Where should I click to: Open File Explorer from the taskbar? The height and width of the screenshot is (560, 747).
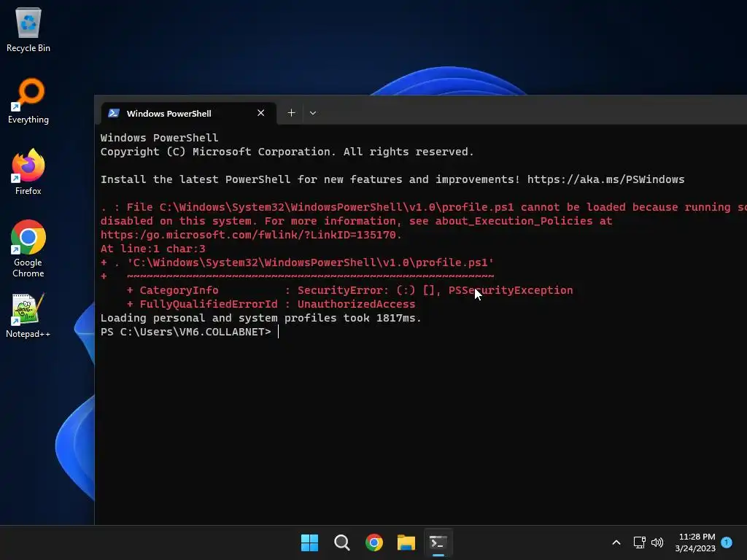coord(406,542)
